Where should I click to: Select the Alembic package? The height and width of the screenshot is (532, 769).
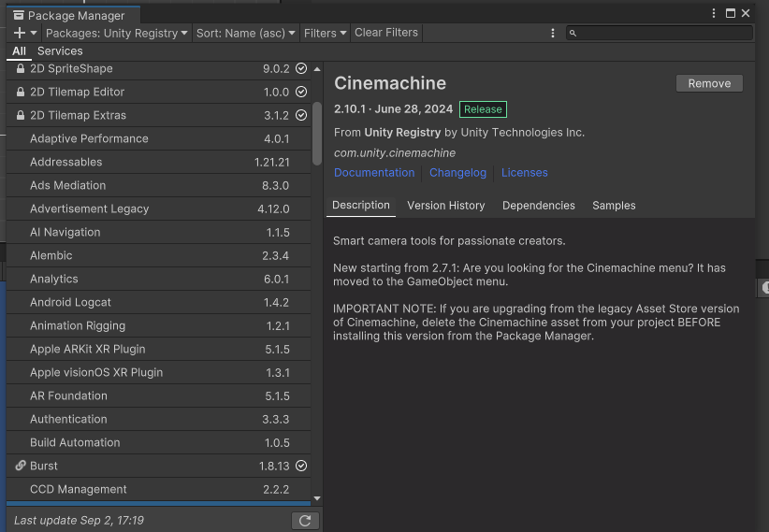(x=158, y=255)
